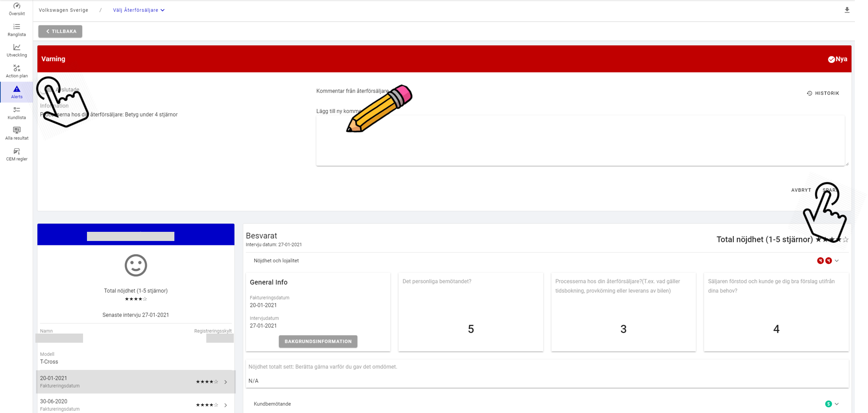Click the Varning header title
868x413 pixels.
pos(53,59)
